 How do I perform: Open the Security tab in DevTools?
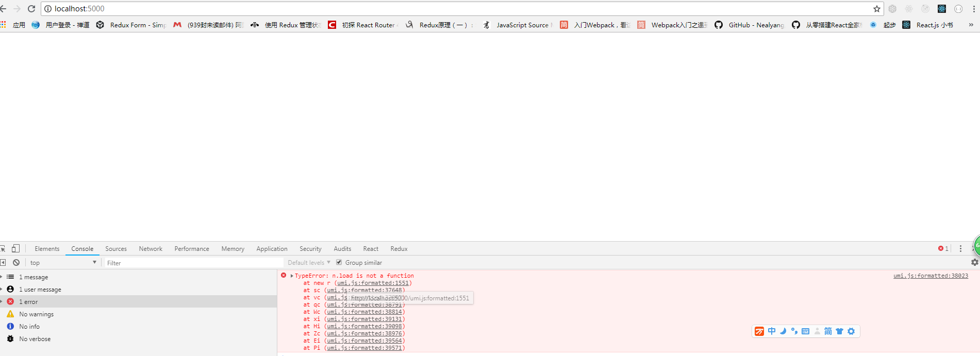[x=310, y=249]
